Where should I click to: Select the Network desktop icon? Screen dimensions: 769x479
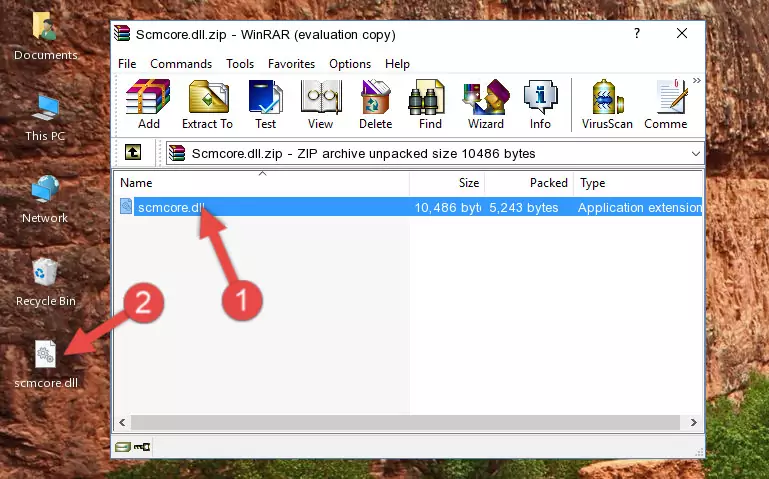tap(45, 200)
